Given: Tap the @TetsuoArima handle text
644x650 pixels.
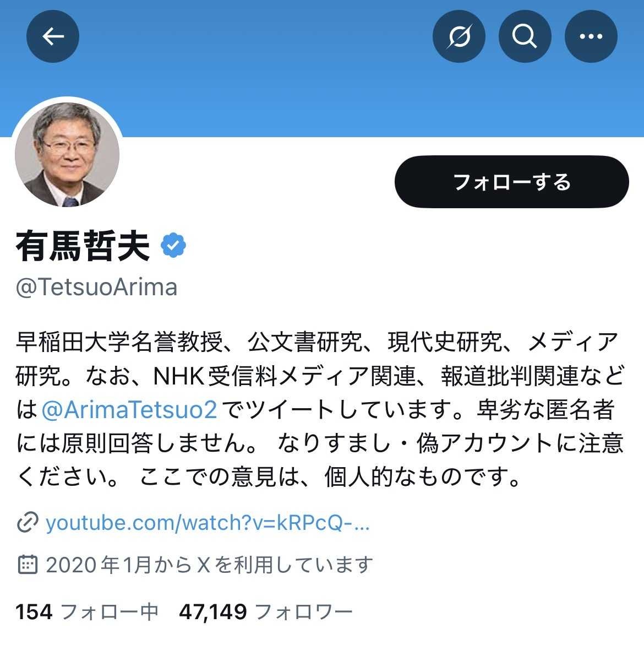Looking at the screenshot, I should point(96,287).
